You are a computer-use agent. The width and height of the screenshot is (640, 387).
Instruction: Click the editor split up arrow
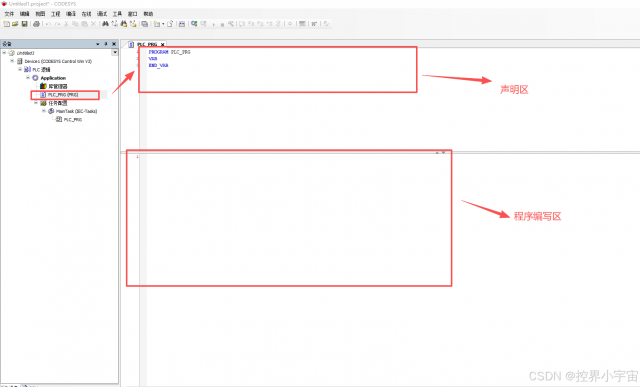[437, 153]
